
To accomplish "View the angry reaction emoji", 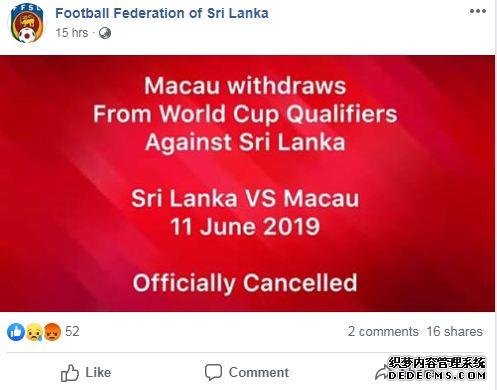I will [52, 332].
